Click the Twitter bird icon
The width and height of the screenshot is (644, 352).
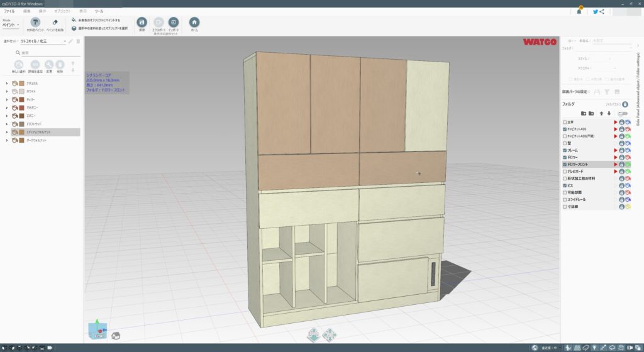(595, 11)
